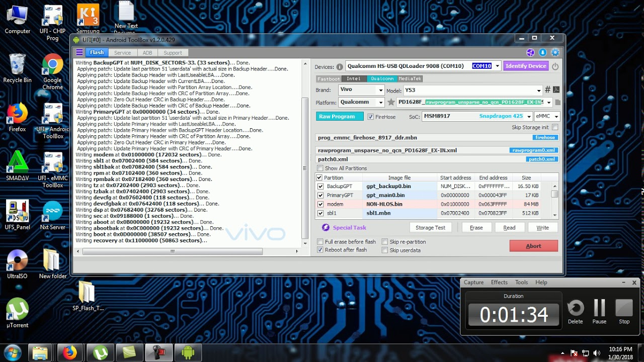Open the Model dropdown showing Y53

(x=539, y=90)
